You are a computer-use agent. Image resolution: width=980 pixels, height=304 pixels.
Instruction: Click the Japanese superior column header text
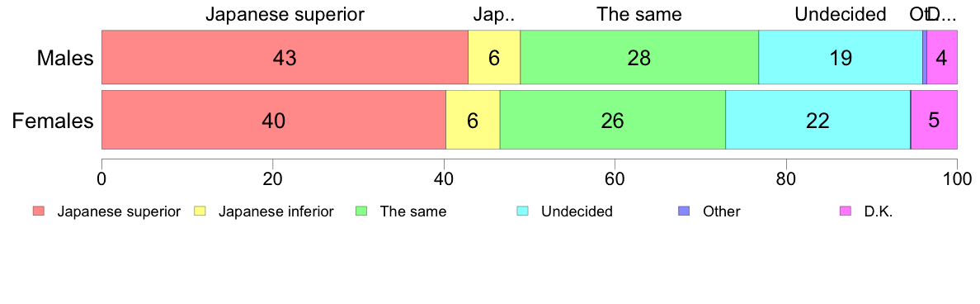pyautogui.click(x=285, y=14)
